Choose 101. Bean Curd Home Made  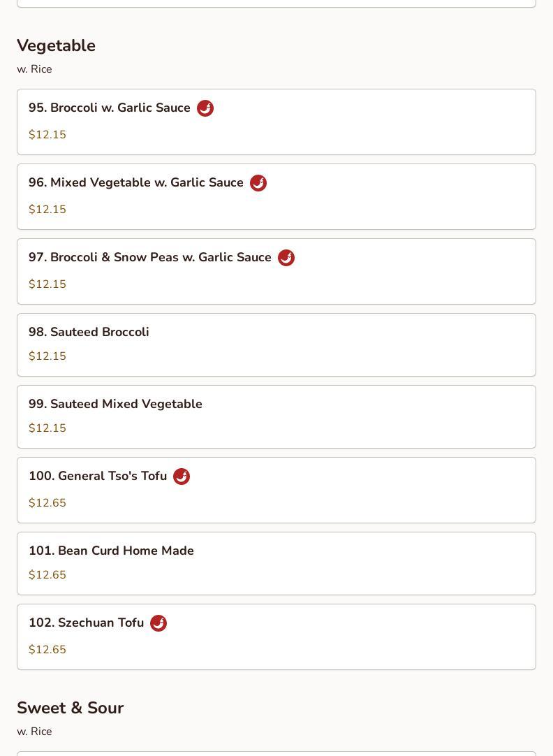pyautogui.click(x=276, y=564)
